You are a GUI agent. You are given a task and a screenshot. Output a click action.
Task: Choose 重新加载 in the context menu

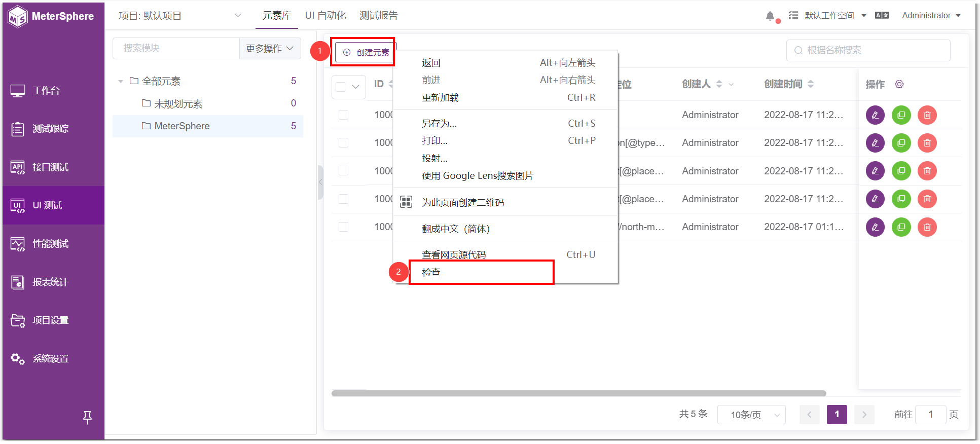505,98
